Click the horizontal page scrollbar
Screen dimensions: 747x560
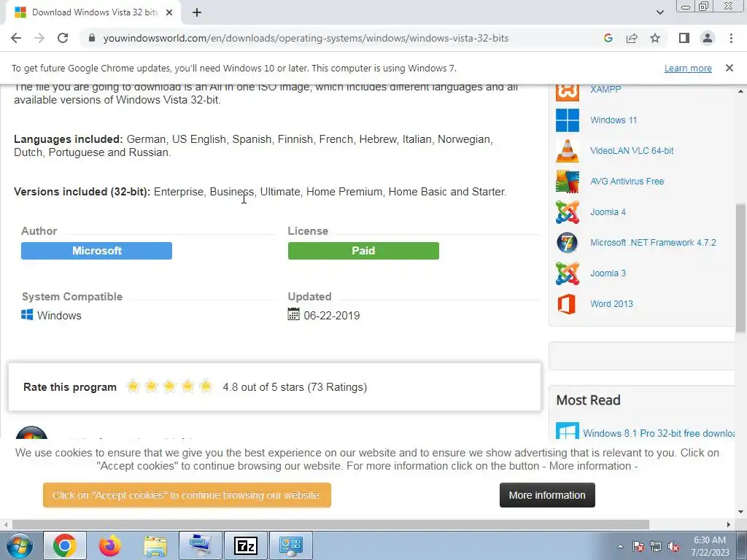330,524
